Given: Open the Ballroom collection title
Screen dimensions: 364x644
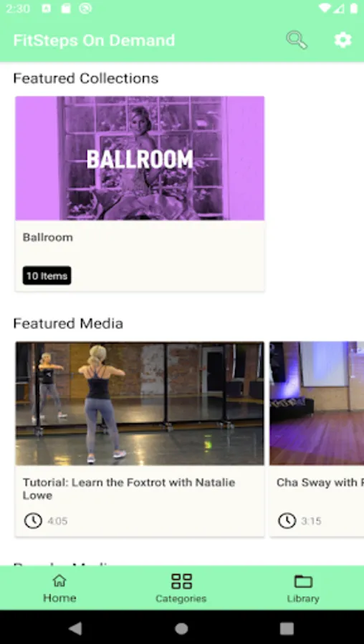Looking at the screenshot, I should (x=48, y=238).
